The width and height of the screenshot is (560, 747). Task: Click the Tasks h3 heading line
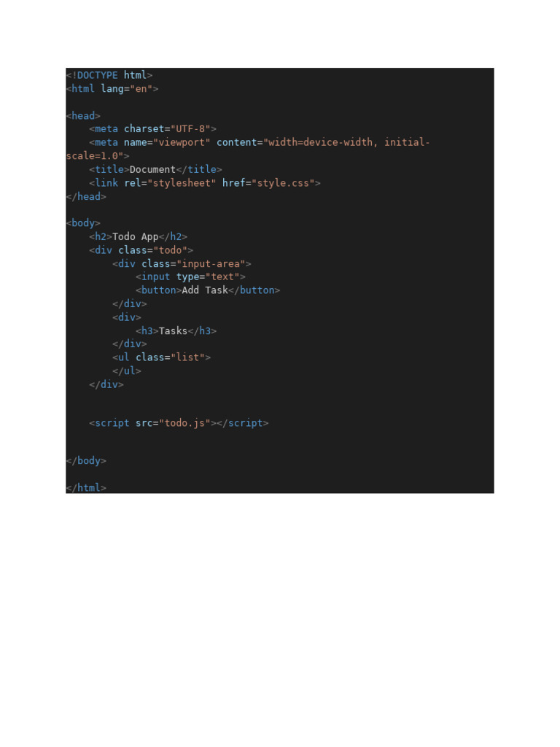(176, 330)
